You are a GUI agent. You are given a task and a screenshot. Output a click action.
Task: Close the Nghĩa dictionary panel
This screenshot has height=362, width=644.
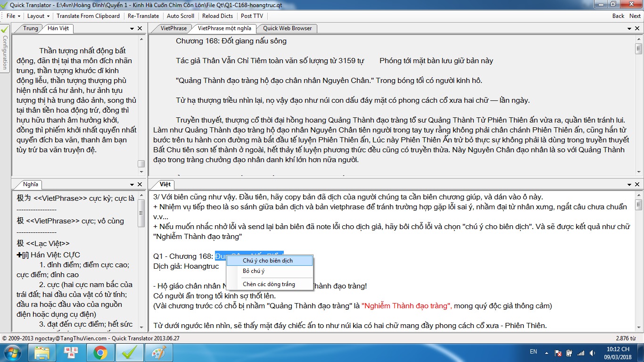coord(140,184)
